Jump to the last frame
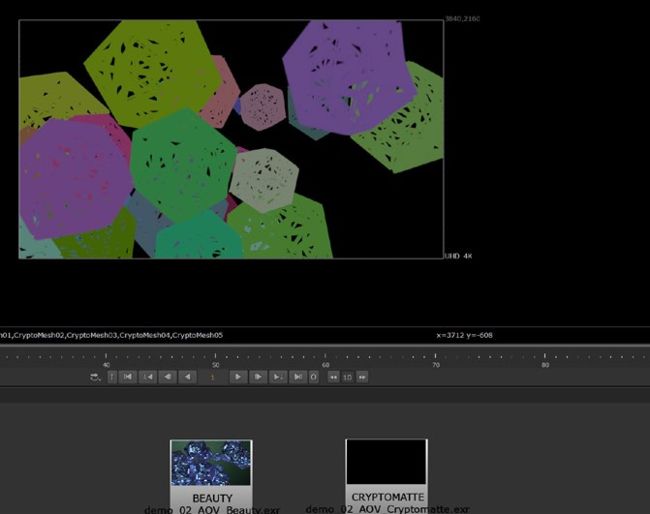Image resolution: width=650 pixels, height=514 pixels. point(298,377)
